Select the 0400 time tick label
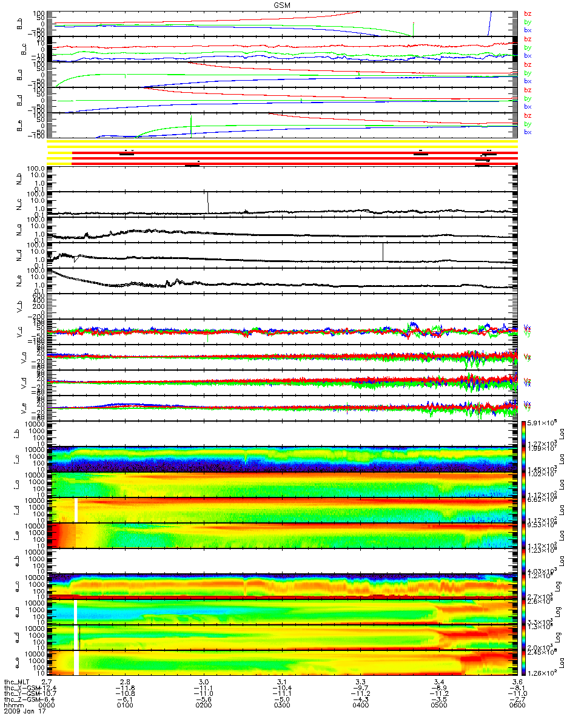The height and width of the screenshot is (728, 564). pos(361,706)
